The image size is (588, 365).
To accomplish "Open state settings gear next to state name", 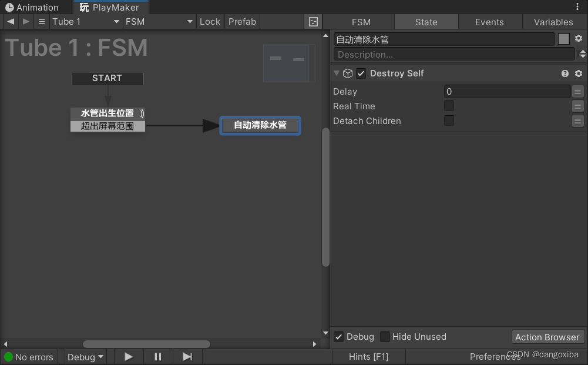I will pyautogui.click(x=579, y=39).
